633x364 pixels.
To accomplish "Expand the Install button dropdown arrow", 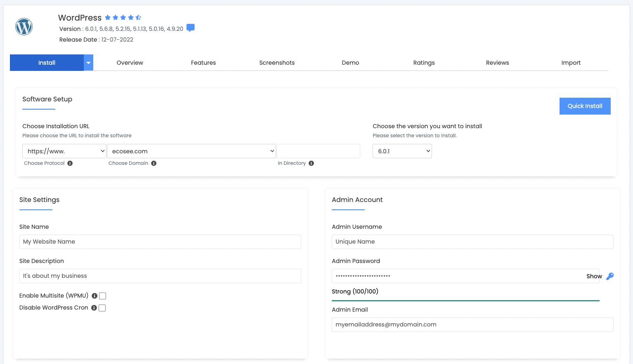I will (x=88, y=63).
